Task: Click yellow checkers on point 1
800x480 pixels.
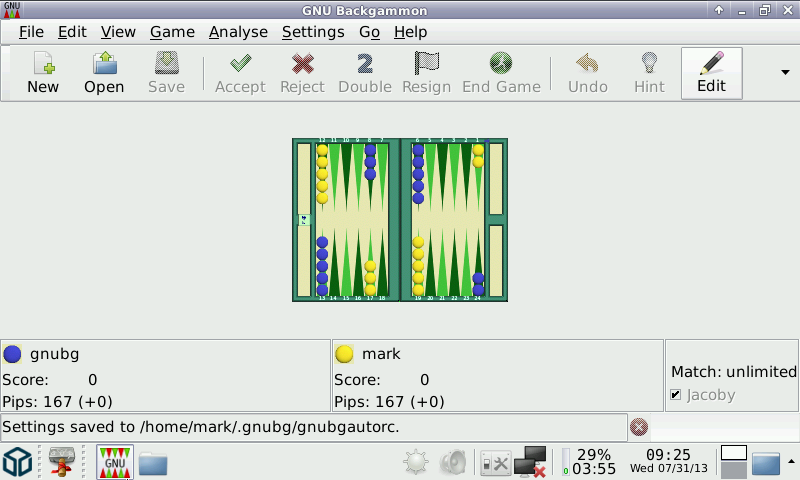Action: pyautogui.click(x=478, y=156)
